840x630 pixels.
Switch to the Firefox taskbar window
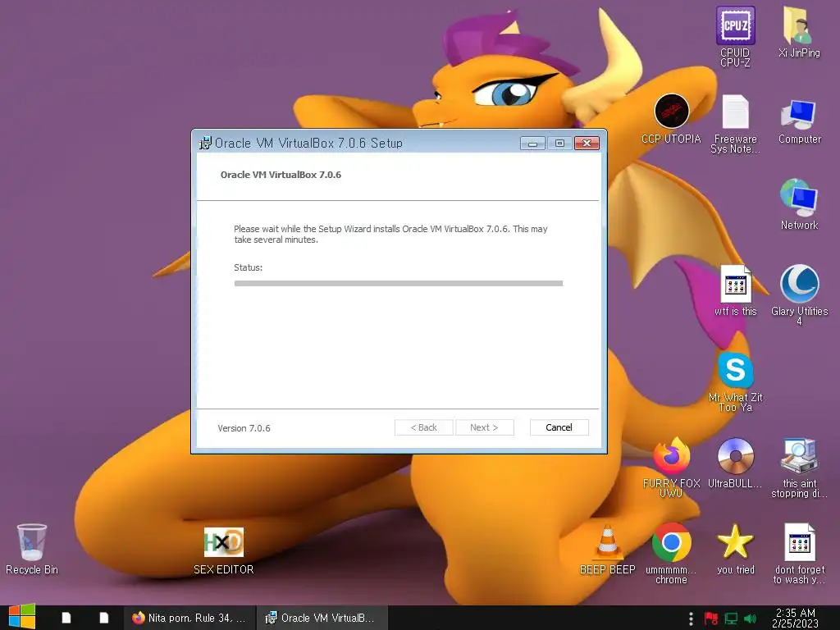pyautogui.click(x=189, y=618)
